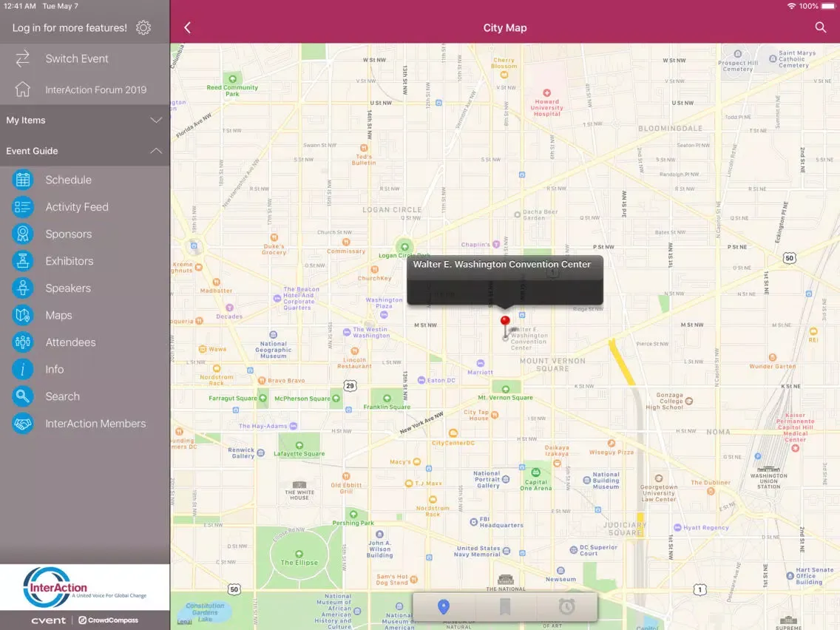Tap the Wunder Garten marker
The width and height of the screenshot is (840, 630).
coord(772,357)
